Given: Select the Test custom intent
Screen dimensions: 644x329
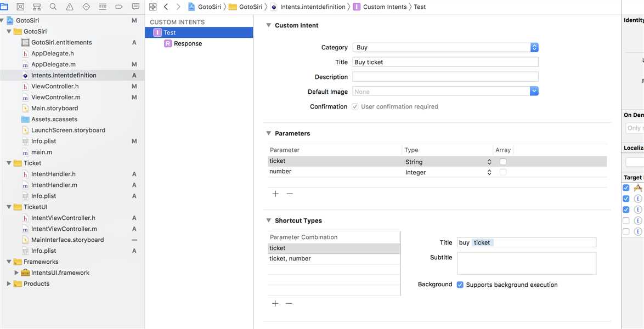Looking at the screenshot, I should point(199,32).
